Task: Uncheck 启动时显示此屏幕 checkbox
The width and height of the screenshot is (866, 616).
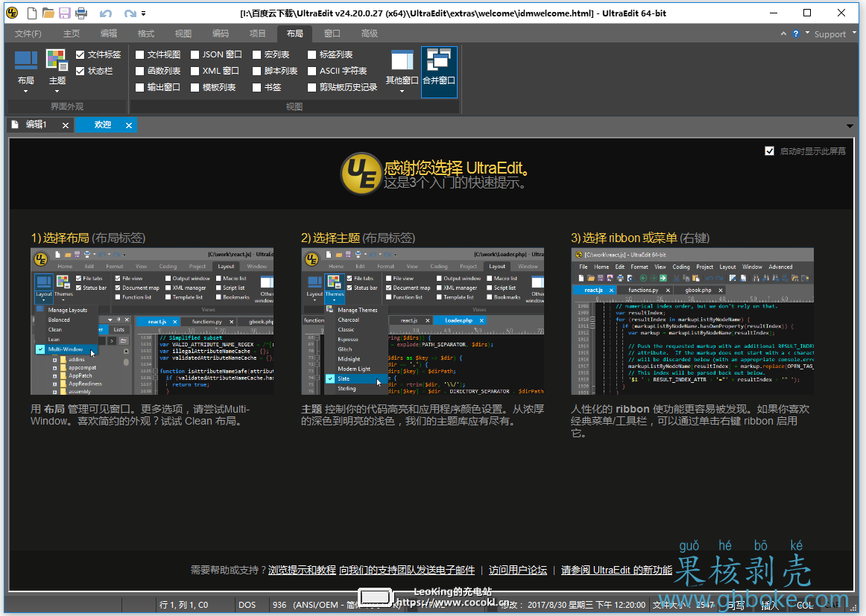Action: (769, 150)
